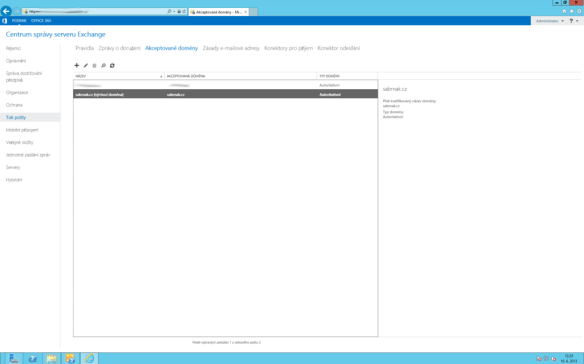Switch to Pravidla tab

point(85,48)
